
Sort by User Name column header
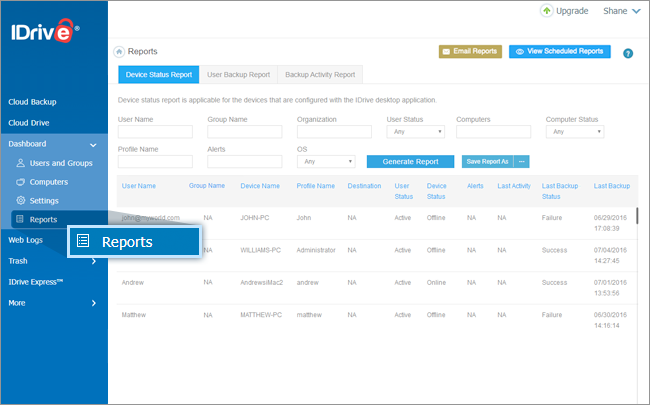[x=138, y=186]
